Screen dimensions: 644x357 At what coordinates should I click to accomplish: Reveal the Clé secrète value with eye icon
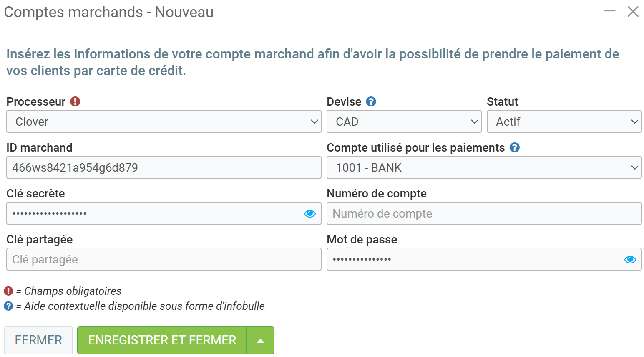tap(309, 213)
